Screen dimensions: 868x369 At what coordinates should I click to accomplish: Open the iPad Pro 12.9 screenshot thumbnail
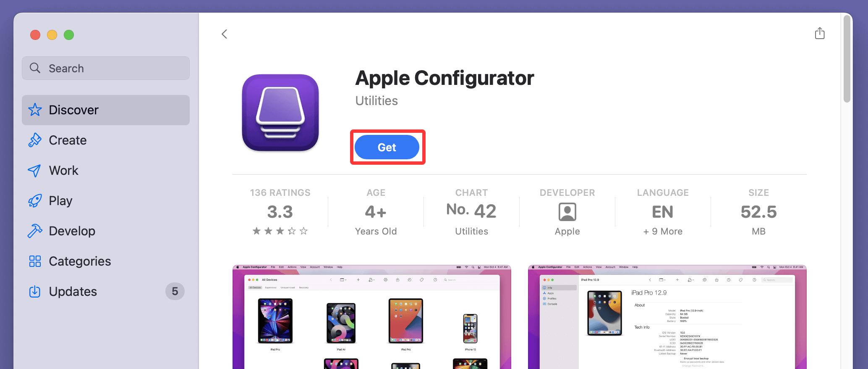(x=667, y=317)
